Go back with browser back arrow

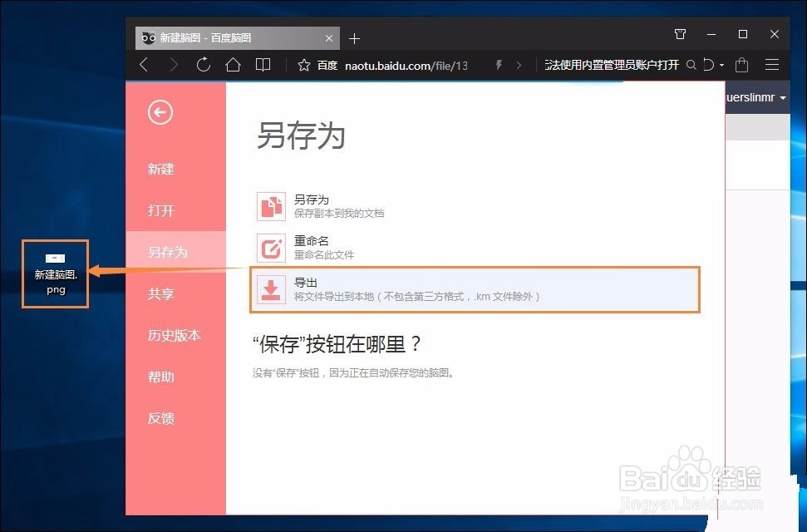pos(144,65)
